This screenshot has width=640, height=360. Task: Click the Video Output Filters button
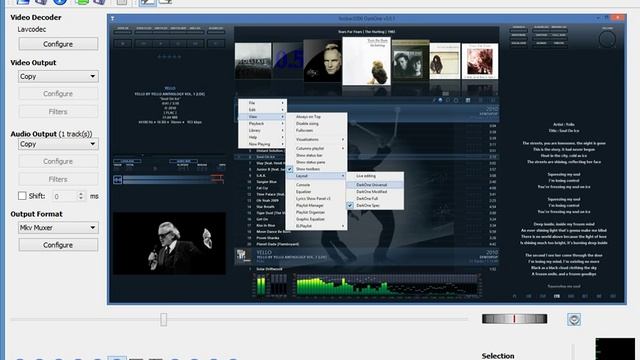tap(58, 111)
